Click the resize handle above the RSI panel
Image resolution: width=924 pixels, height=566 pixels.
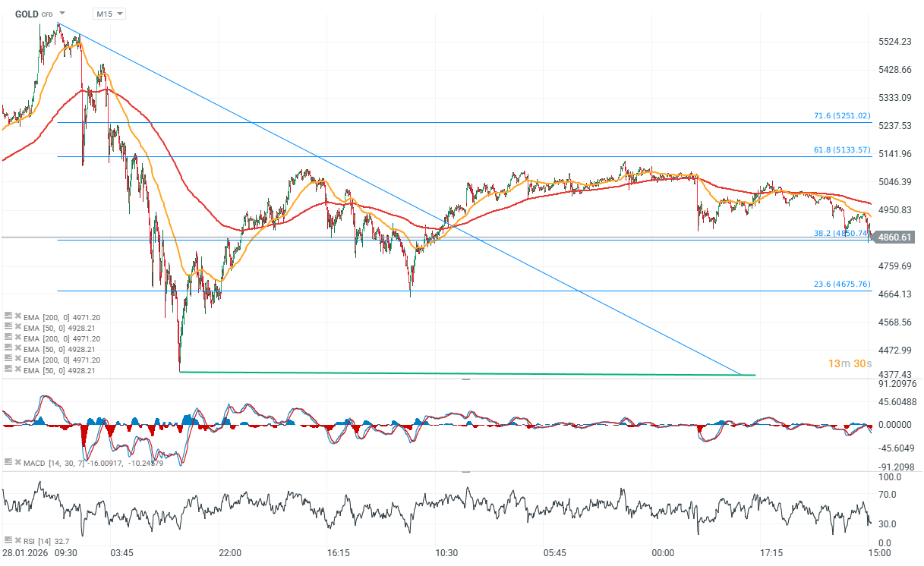coord(466,472)
